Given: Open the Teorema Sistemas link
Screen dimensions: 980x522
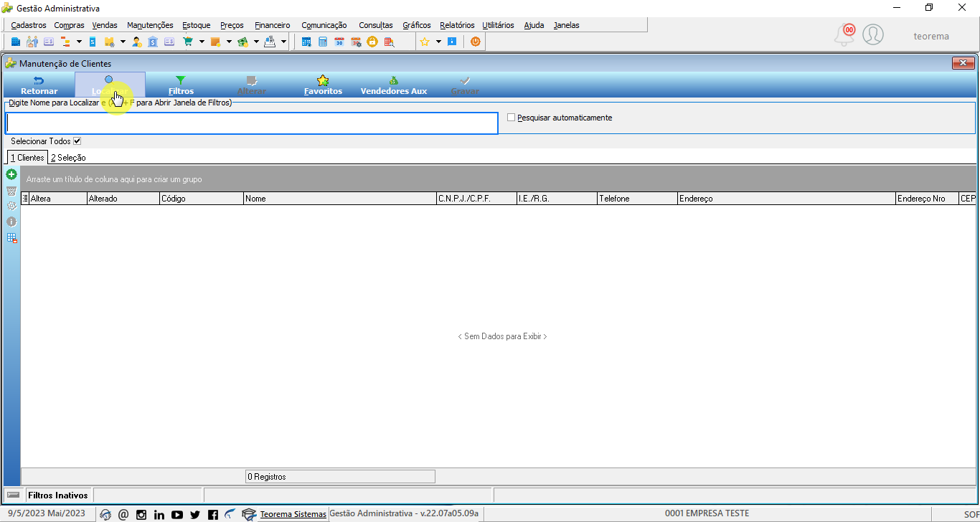Looking at the screenshot, I should point(293,514).
